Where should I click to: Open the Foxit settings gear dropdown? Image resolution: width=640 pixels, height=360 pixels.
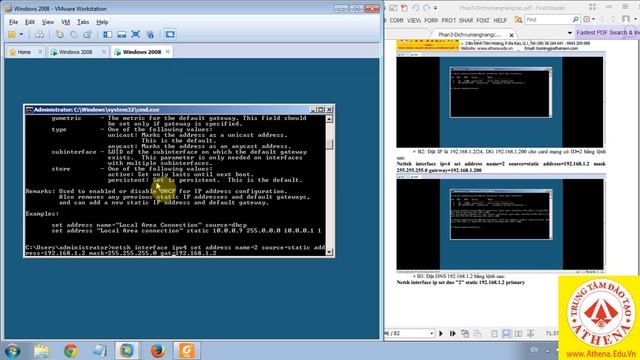(x=588, y=19)
